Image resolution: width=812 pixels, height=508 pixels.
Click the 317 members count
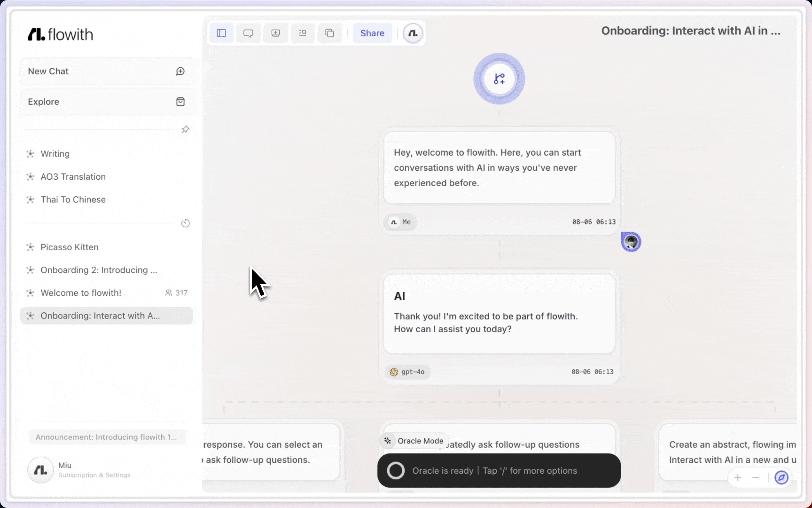[177, 293]
